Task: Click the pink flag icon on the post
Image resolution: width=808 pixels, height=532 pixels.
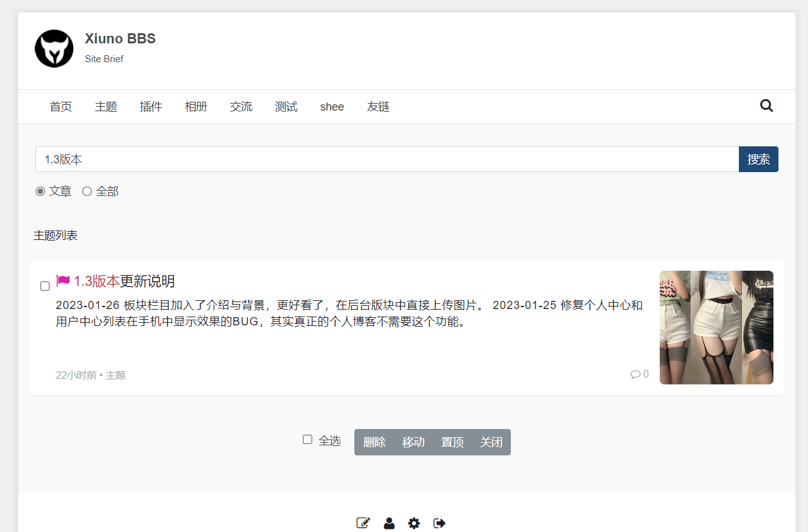Action: tap(63, 281)
